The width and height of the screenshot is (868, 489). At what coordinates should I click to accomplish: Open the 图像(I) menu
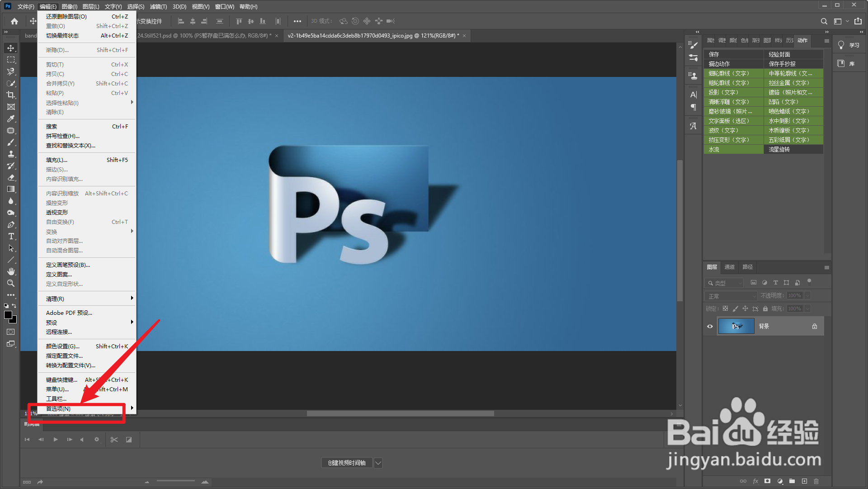coord(70,6)
